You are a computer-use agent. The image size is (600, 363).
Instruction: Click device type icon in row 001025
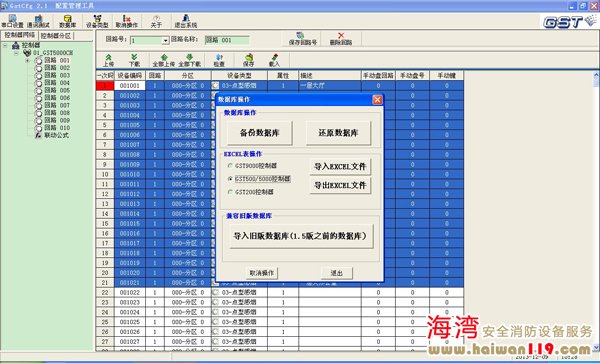click(x=215, y=322)
